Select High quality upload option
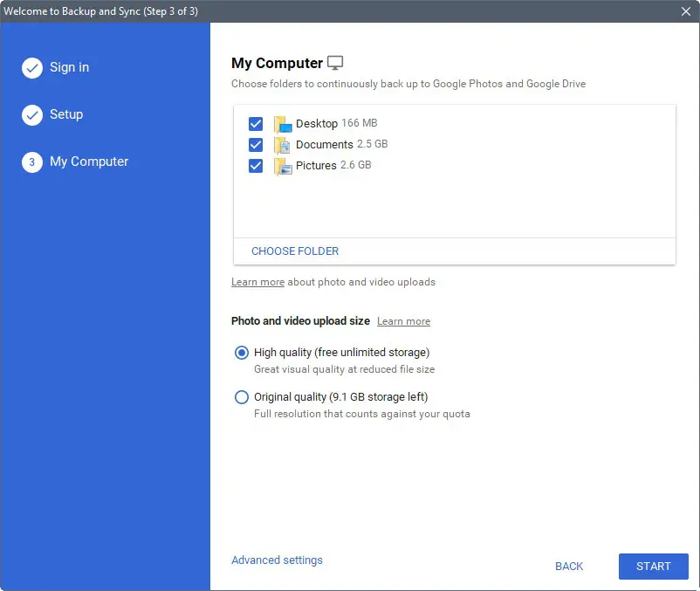 pos(242,353)
